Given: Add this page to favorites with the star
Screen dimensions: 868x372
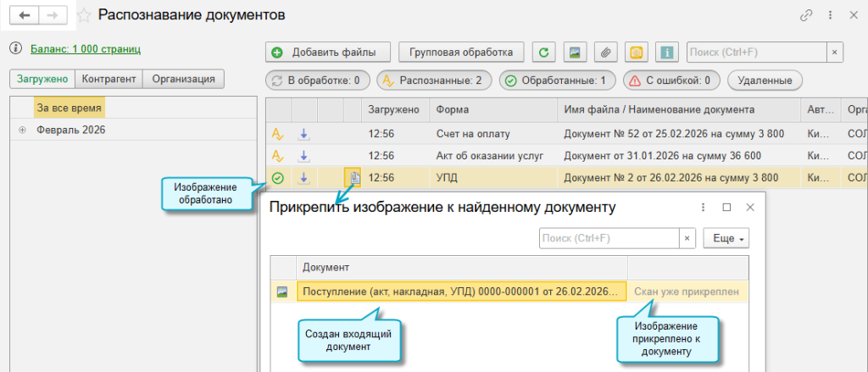Looking at the screenshot, I should click(x=85, y=15).
